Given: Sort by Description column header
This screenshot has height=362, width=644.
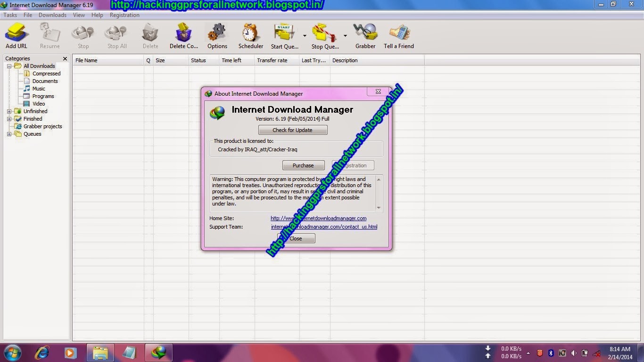Looking at the screenshot, I should coord(377,60).
